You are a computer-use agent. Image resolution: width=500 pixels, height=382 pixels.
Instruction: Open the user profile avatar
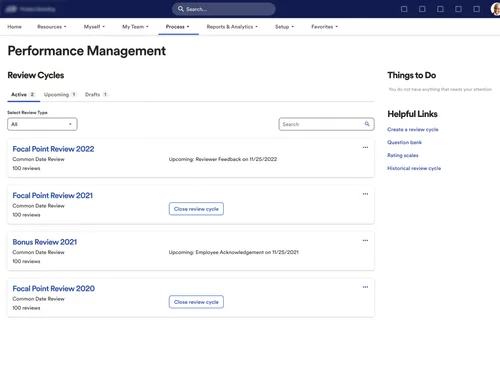pos(496,9)
